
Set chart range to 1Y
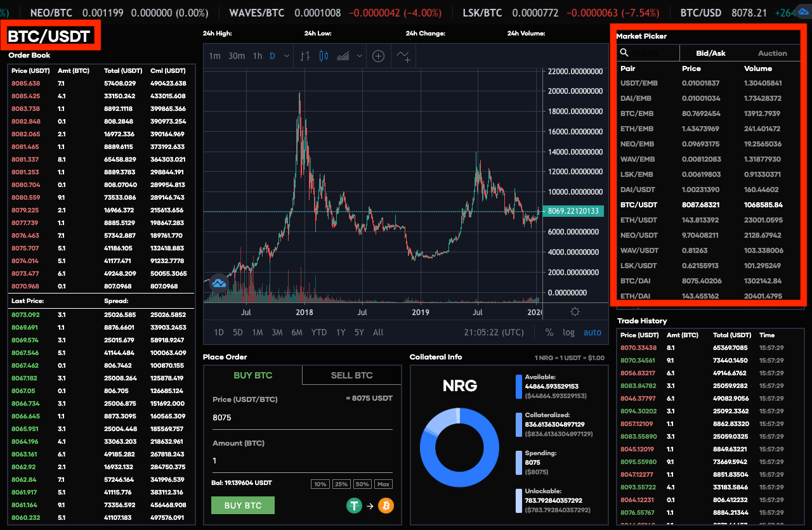point(341,332)
